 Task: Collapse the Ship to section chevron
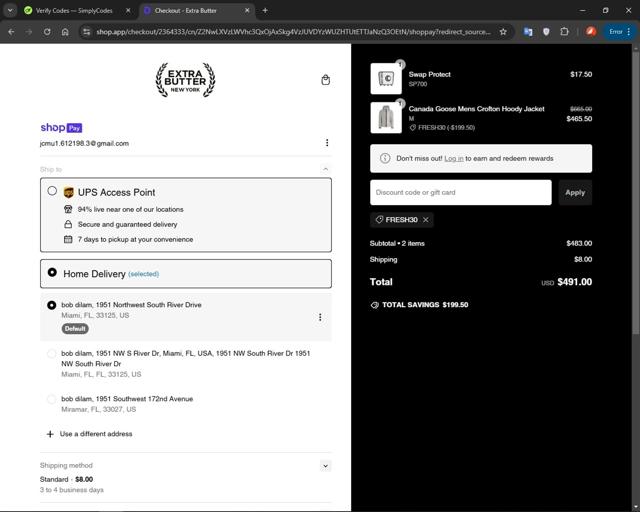[x=325, y=169]
